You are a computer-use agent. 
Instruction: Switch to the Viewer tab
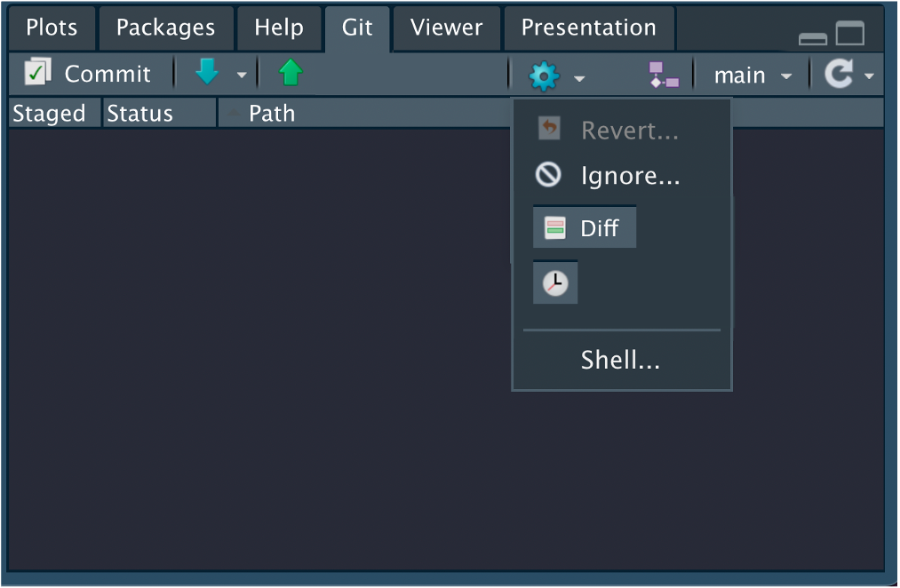[445, 28]
